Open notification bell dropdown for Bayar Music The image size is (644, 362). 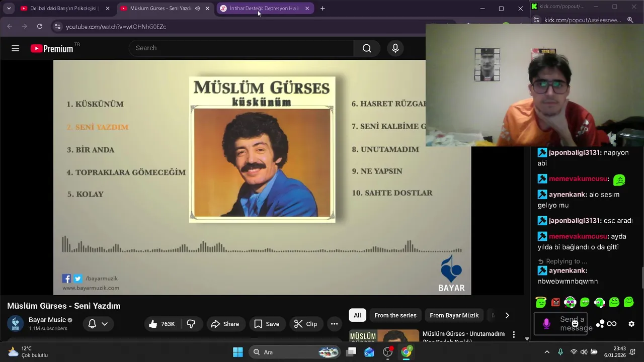[98, 324]
